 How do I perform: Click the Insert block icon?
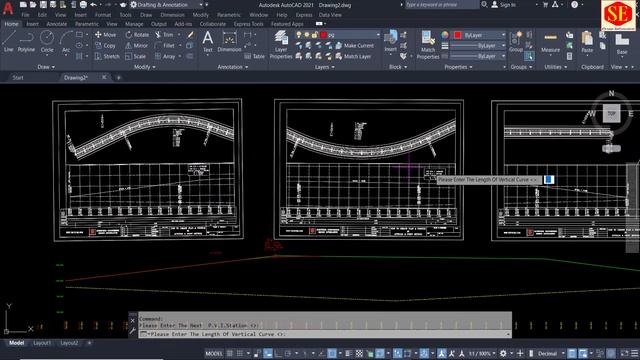pos(391,41)
